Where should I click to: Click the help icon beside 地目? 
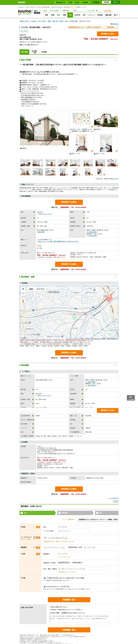click(x=33, y=432)
